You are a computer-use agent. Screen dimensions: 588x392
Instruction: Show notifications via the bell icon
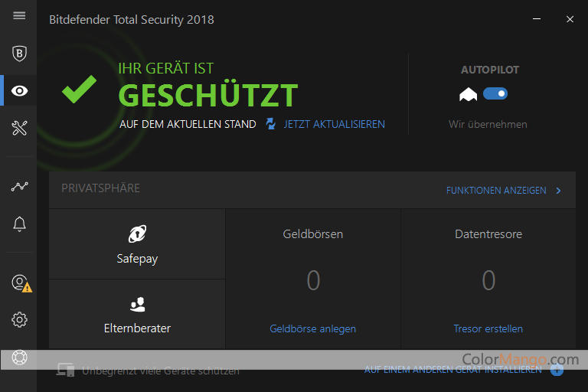click(19, 224)
